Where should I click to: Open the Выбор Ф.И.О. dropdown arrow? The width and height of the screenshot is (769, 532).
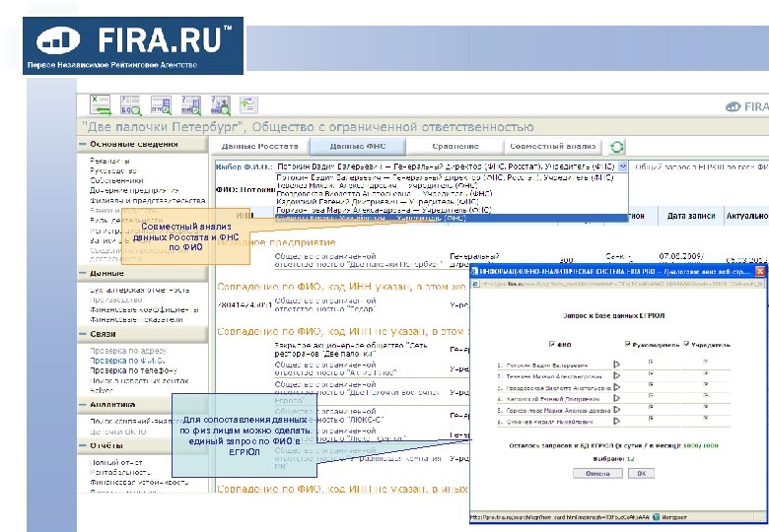coord(622,166)
